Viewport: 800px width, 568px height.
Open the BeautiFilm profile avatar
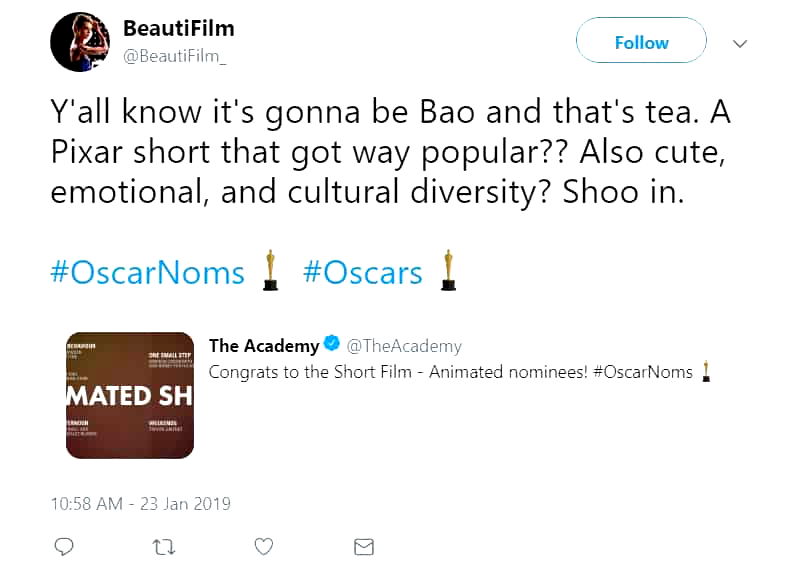pos(79,42)
